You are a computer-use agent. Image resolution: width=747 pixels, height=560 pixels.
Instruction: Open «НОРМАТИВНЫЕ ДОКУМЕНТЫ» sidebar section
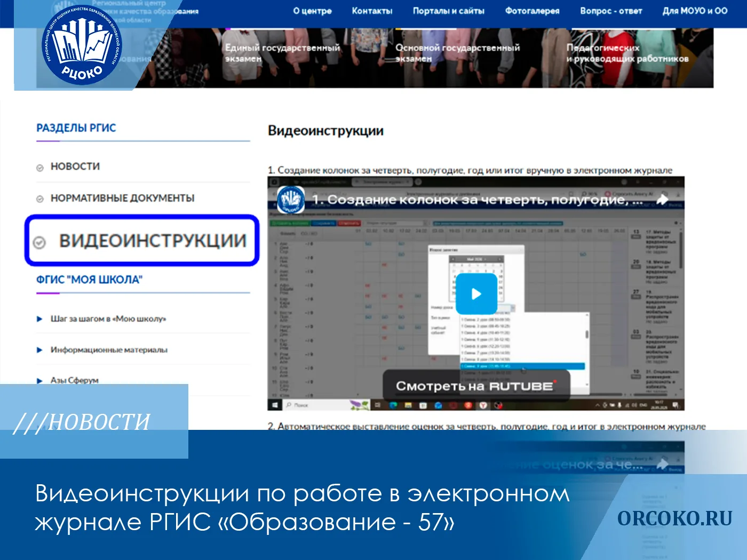122,198
